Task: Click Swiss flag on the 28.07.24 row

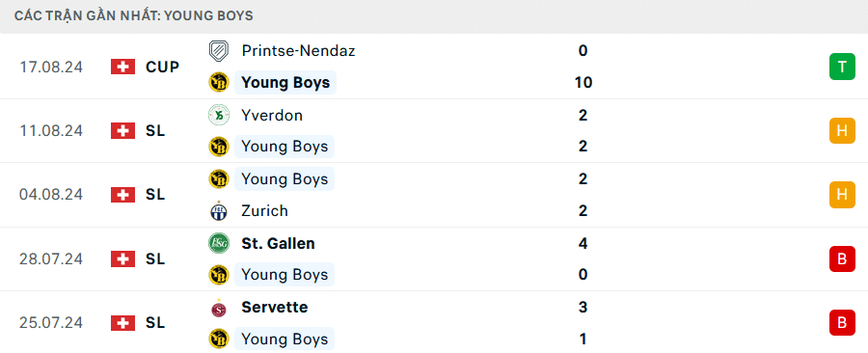Action: click(122, 258)
